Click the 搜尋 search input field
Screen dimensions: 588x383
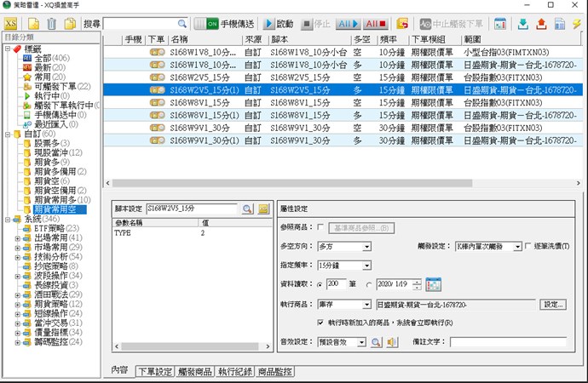click(140, 23)
